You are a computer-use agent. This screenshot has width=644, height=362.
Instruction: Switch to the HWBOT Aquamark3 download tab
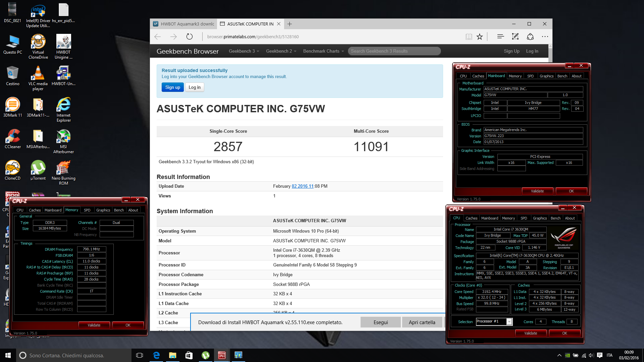pos(183,24)
